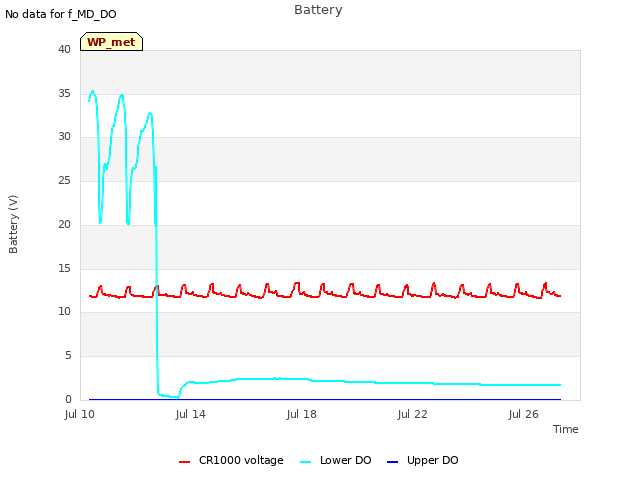Click the Jul 18 x-axis label
This screenshot has height=480, width=640.
click(x=302, y=414)
